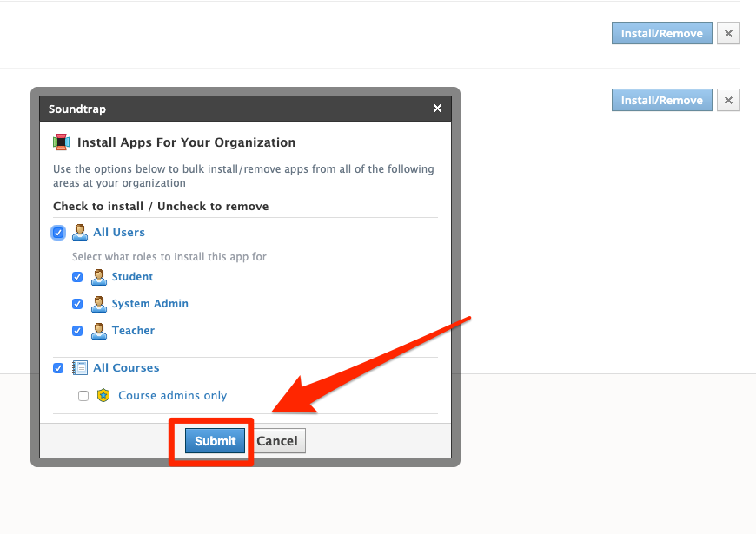Viewport: 756px width, 534px height.
Task: Uncheck the All Users checkbox
Action: coord(58,233)
